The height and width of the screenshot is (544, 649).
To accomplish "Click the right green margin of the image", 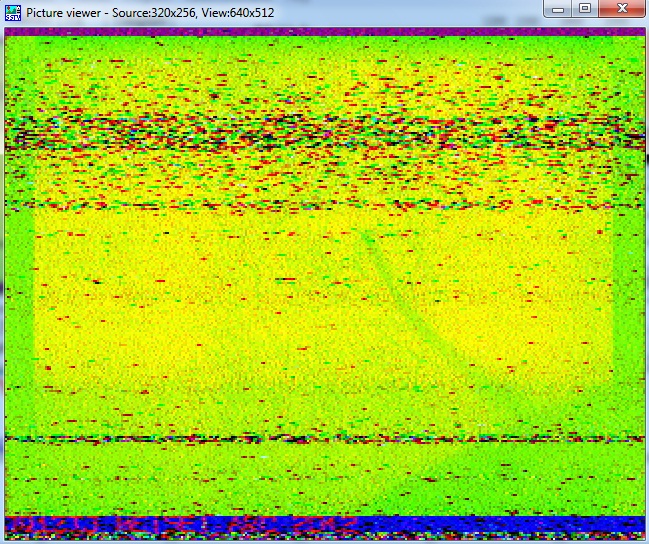I will point(628,300).
